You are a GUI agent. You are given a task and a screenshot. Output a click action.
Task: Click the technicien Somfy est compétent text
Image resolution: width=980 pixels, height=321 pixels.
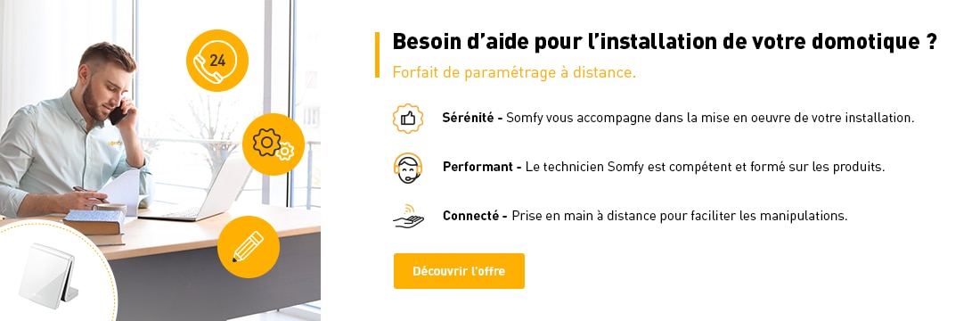coord(705,167)
